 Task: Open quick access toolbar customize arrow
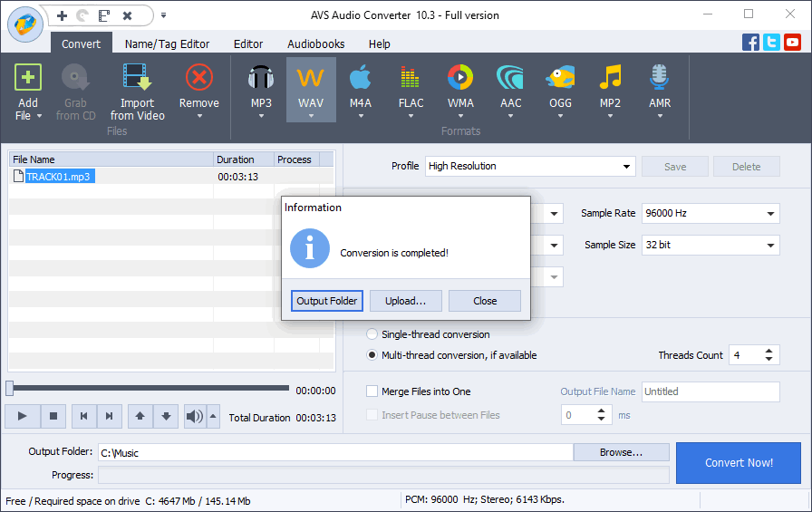164,15
